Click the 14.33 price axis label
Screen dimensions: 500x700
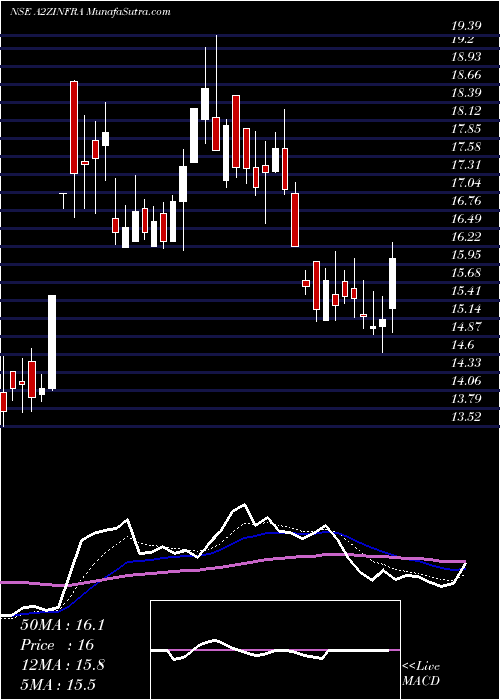click(466, 362)
